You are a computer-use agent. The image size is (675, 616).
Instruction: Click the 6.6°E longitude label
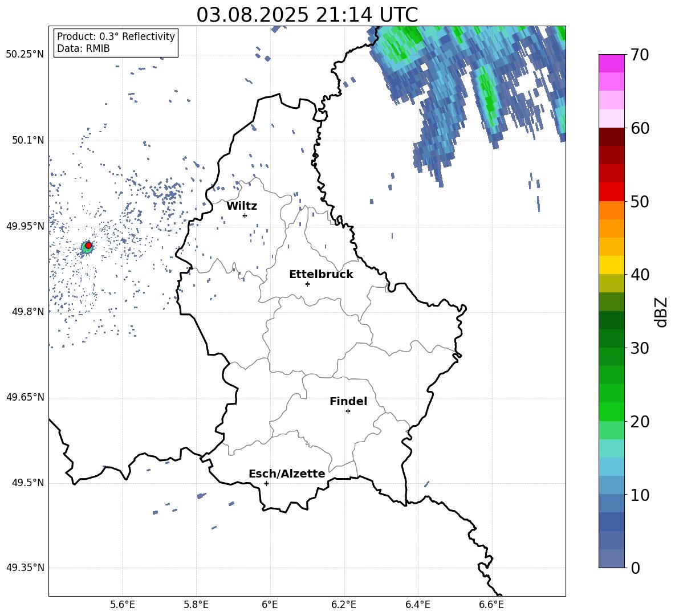pos(491,605)
